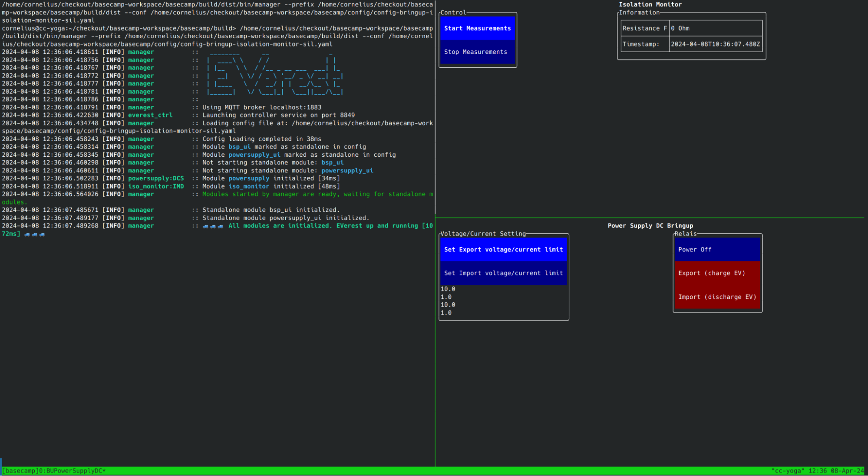The height and width of the screenshot is (476, 868).
Task: Click the Timestamp value cell
Action: [x=716, y=43]
